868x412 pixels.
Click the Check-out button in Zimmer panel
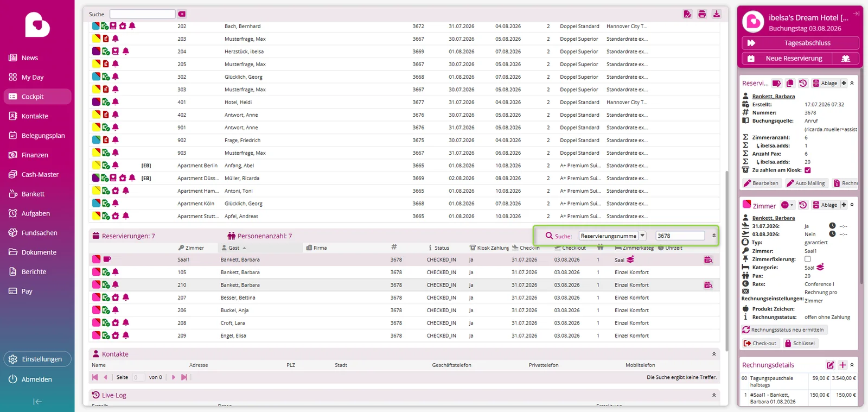[x=760, y=343]
